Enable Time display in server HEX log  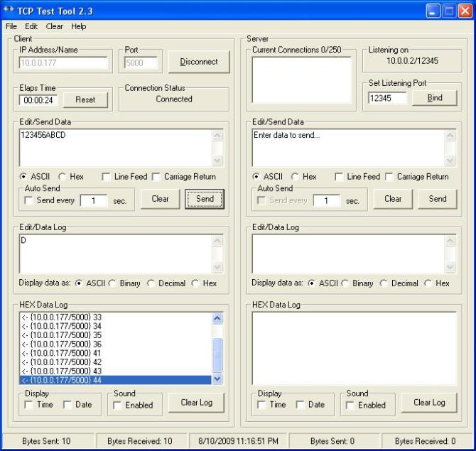[x=262, y=405]
